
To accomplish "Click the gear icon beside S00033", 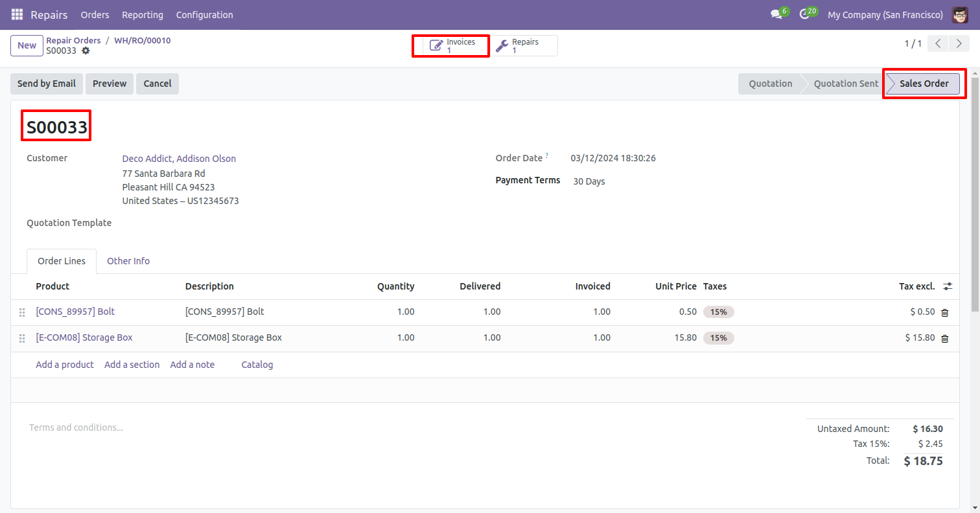I will click(86, 51).
